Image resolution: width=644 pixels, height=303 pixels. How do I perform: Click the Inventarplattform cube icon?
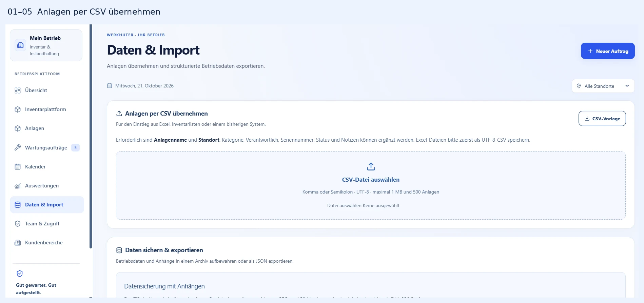point(18,109)
